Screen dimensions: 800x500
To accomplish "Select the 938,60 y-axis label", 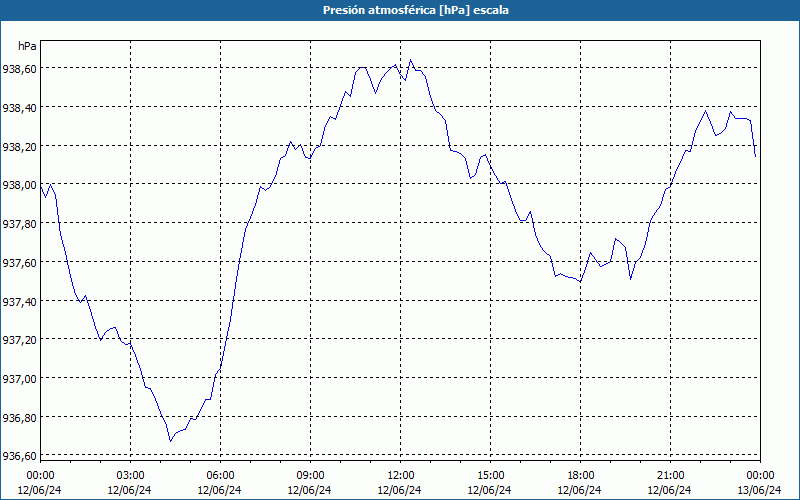I will [x=20, y=69].
